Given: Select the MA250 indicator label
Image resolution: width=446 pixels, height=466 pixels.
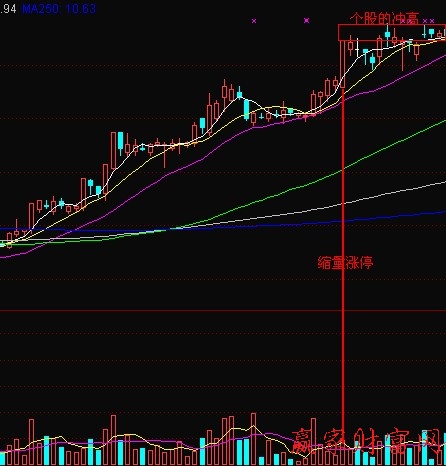Looking at the screenshot, I should (59, 8).
